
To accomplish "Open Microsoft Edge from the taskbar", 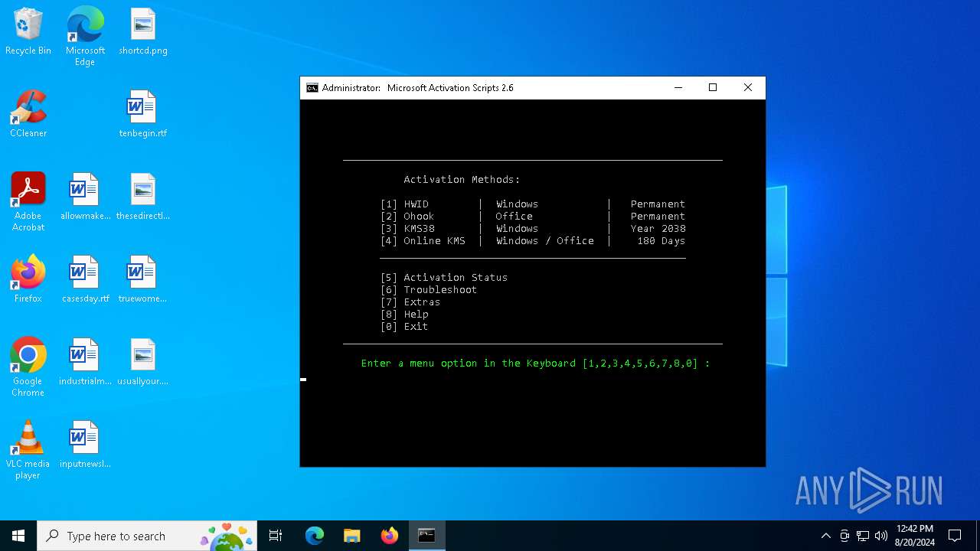I will point(315,536).
